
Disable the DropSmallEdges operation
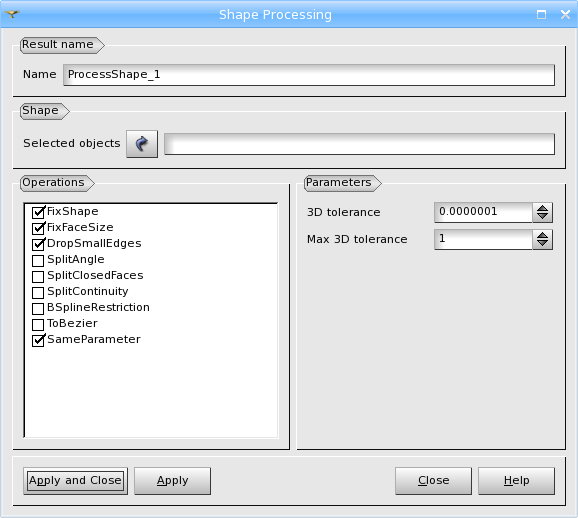tap(38, 244)
